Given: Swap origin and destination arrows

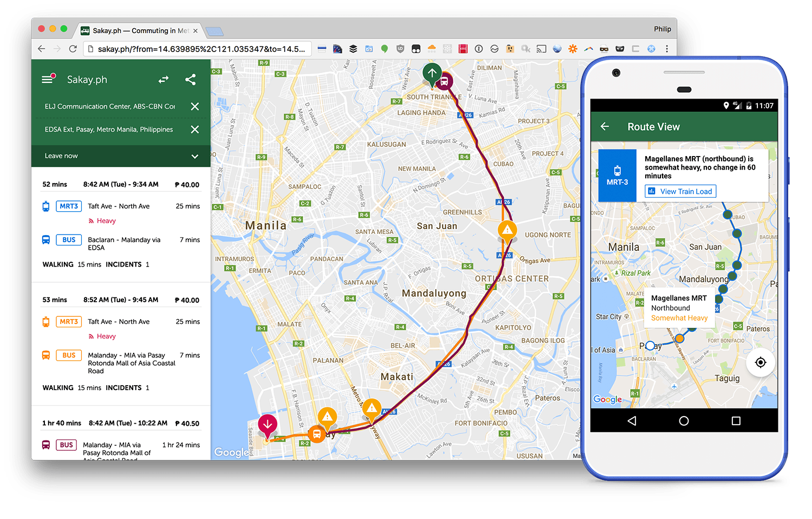Looking at the screenshot, I should click(163, 80).
